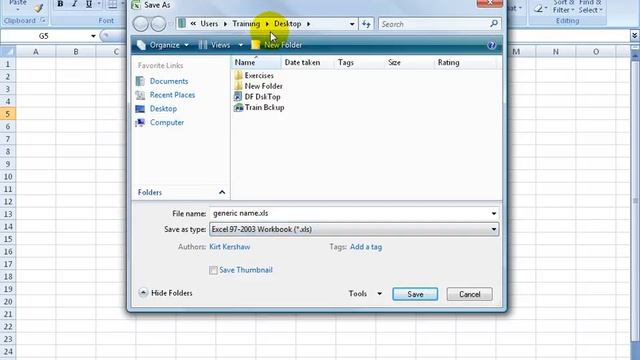640x360 pixels.
Task: Sort by Tags column header
Action: pos(359,62)
